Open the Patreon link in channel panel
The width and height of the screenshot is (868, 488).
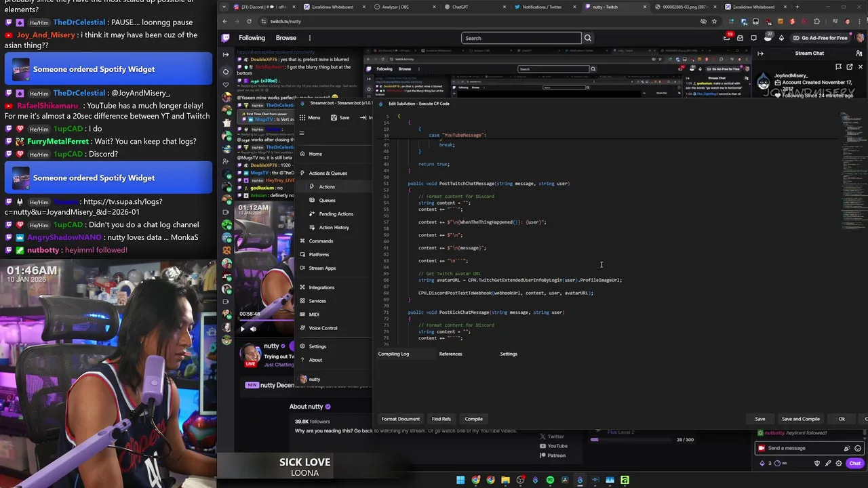coord(553,455)
